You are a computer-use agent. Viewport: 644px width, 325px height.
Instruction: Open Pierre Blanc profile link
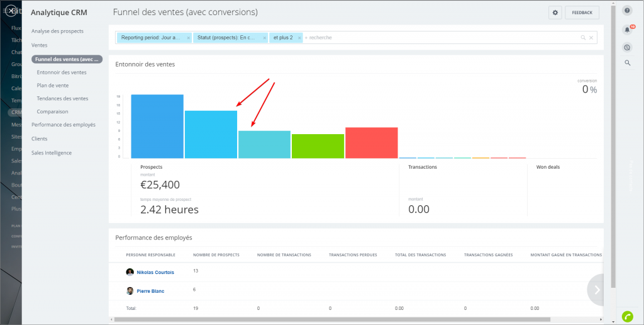tap(151, 291)
